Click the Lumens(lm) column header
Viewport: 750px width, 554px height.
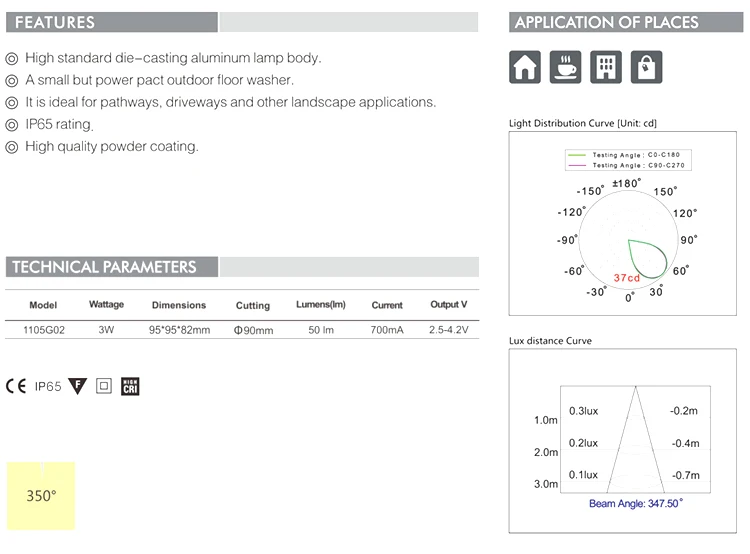pyautogui.click(x=320, y=304)
